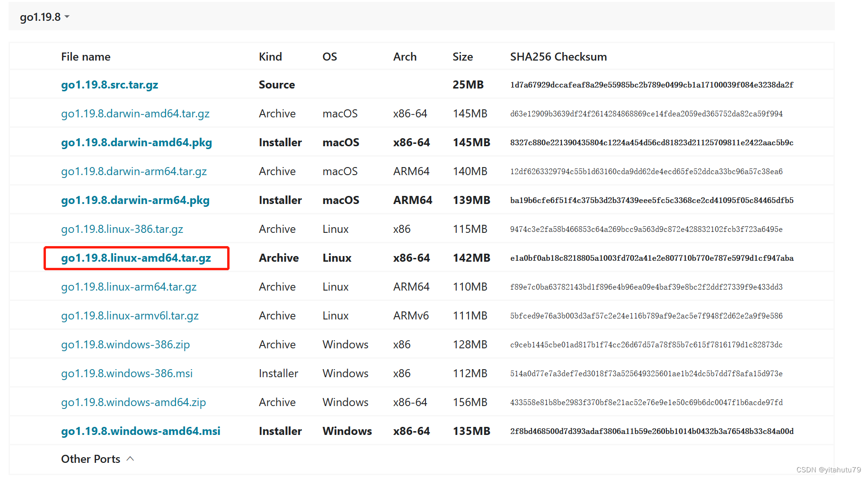Download go1.19.8.src.tar.gz source archive
The width and height of the screenshot is (868, 478).
pyautogui.click(x=109, y=85)
